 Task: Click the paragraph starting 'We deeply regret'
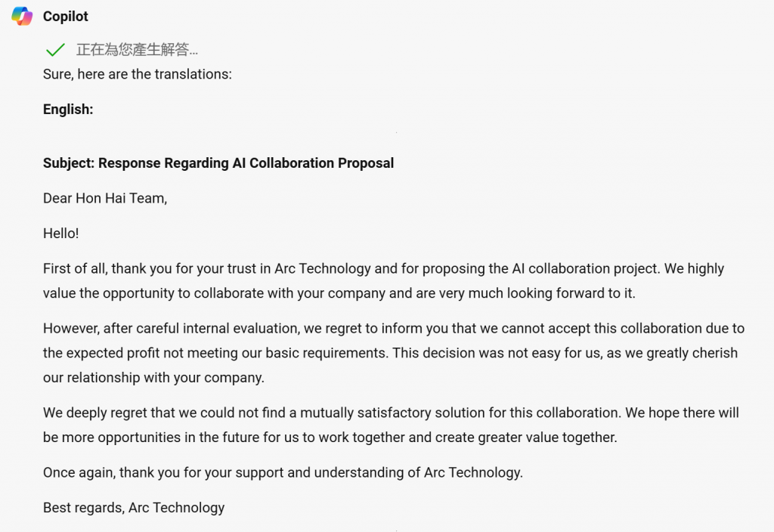[x=391, y=425]
